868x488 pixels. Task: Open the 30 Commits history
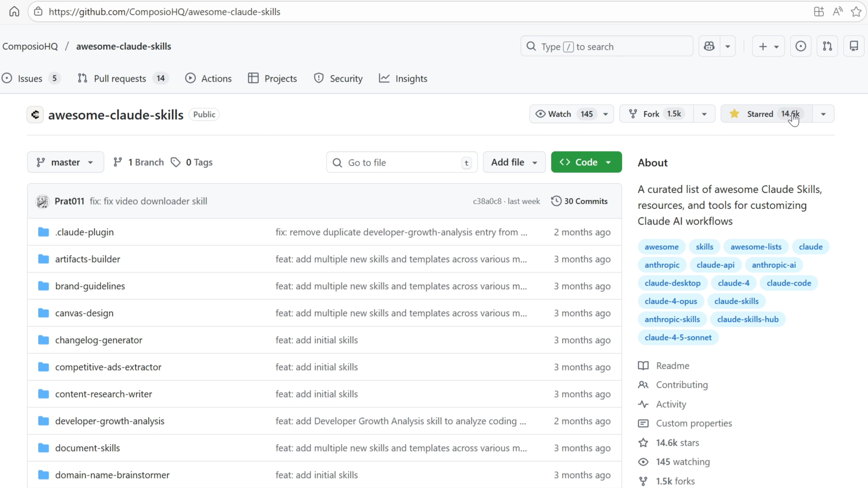(x=579, y=201)
